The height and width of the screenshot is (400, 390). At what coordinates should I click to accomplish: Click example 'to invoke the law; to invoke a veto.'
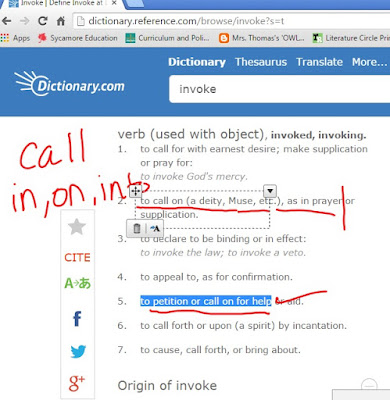pos(223,253)
